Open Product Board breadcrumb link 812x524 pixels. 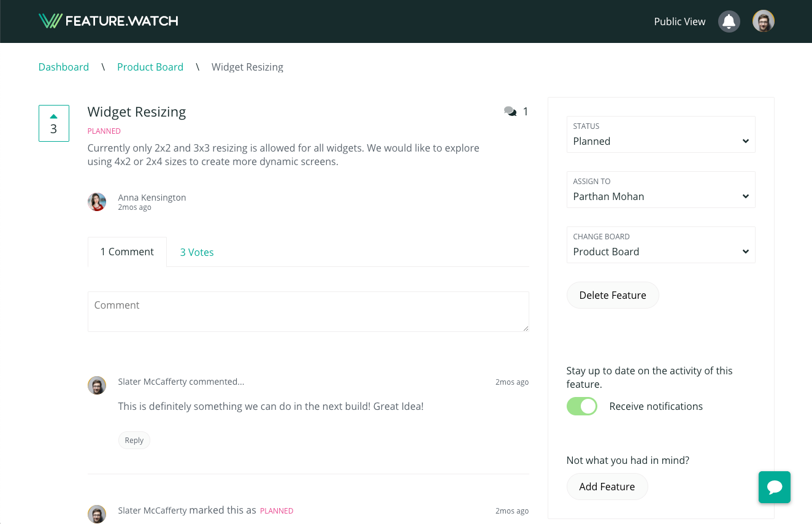[x=150, y=67]
